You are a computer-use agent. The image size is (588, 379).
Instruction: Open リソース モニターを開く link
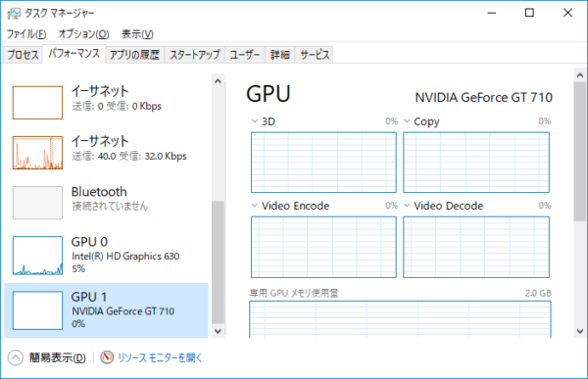(160, 357)
